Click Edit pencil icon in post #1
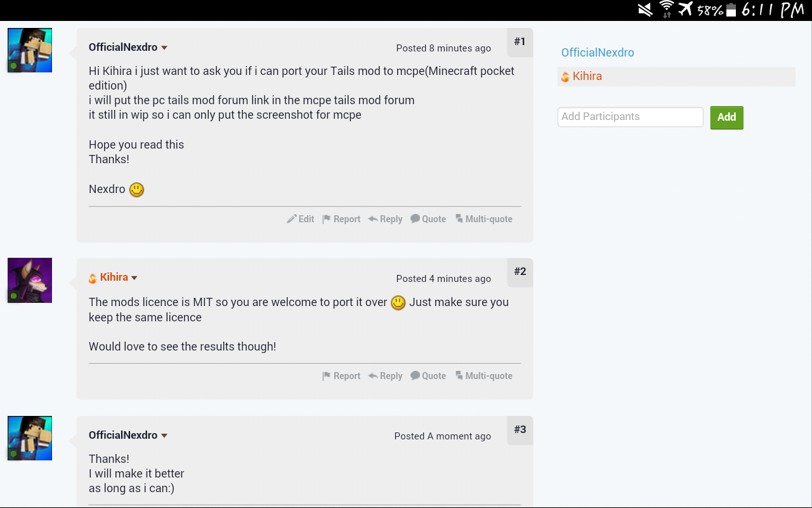The image size is (812, 508). coord(292,219)
